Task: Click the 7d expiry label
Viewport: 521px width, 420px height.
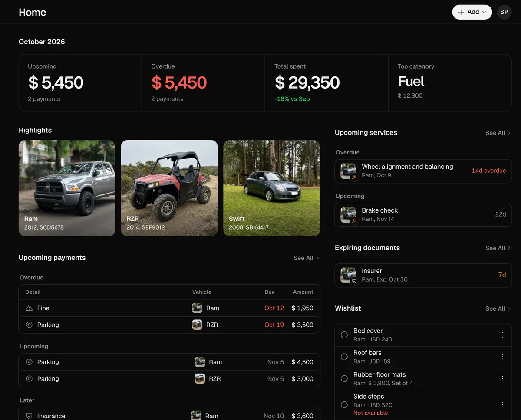Action: click(x=502, y=275)
